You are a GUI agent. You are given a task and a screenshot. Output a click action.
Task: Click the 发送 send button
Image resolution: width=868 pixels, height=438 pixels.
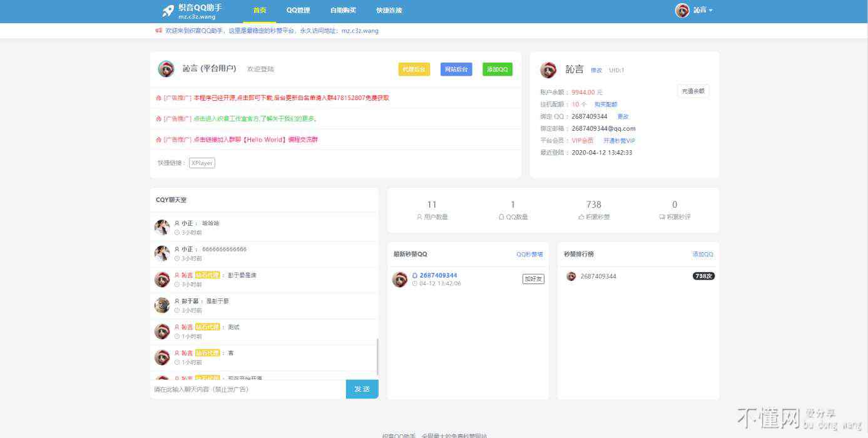(362, 389)
